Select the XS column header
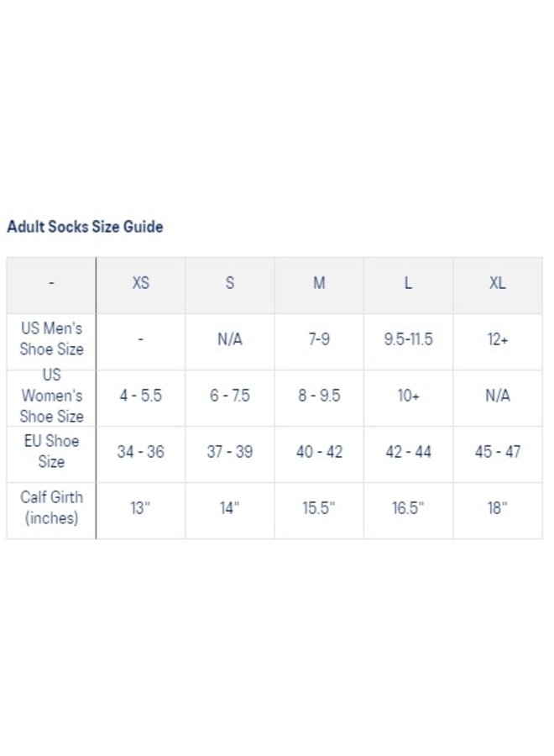This screenshot has width=554, height=756. pos(141,283)
